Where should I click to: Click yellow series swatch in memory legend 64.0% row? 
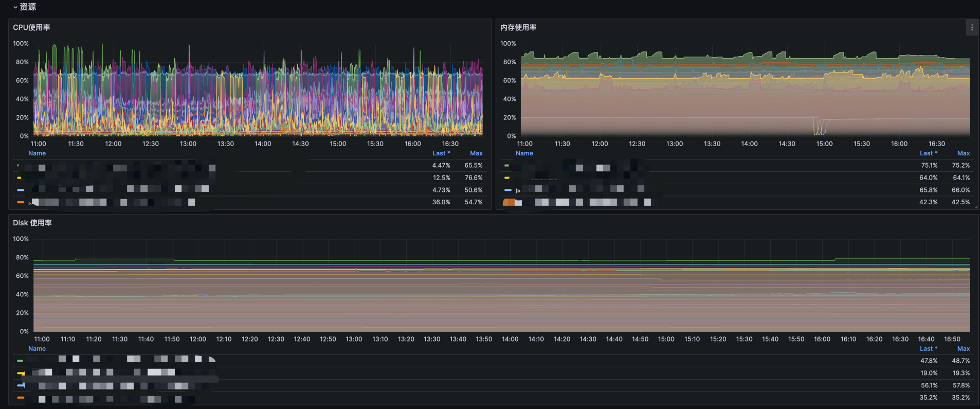[x=507, y=178]
